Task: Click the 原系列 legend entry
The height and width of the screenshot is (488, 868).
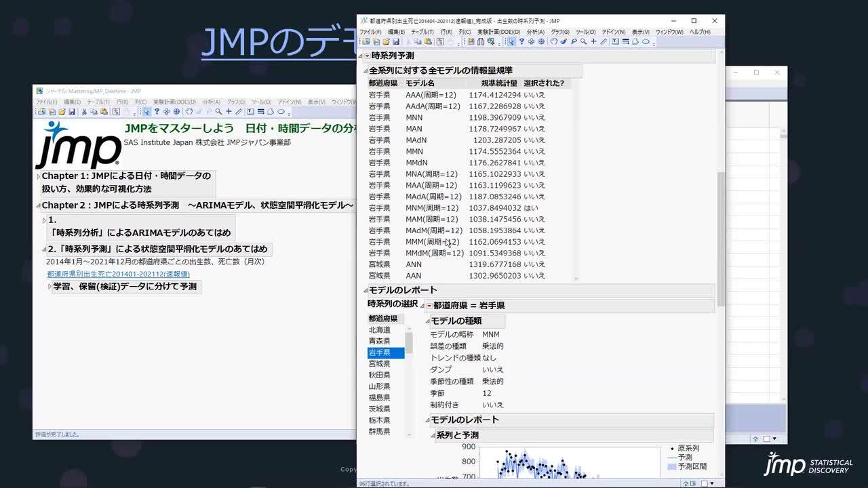Action: point(688,449)
